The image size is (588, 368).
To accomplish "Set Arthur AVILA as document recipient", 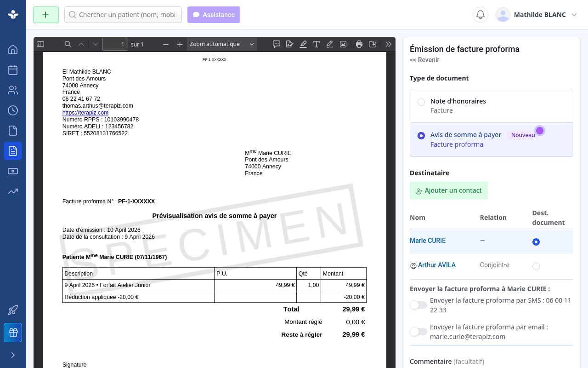I will click(x=536, y=266).
